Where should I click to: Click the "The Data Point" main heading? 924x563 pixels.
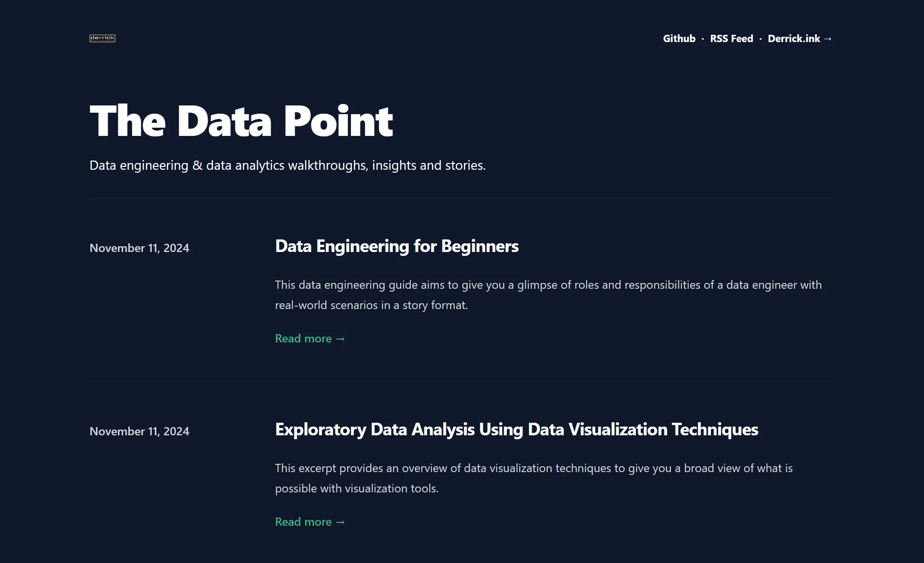tap(241, 121)
